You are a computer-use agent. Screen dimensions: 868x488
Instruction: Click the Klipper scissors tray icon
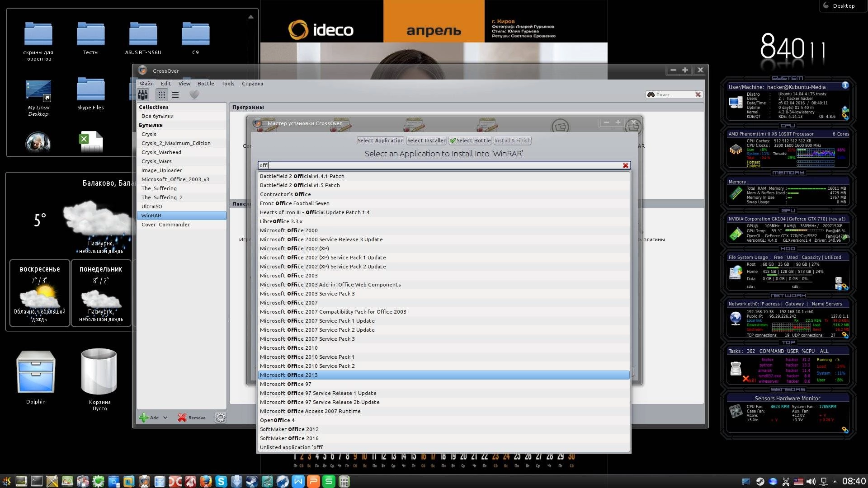point(786,482)
